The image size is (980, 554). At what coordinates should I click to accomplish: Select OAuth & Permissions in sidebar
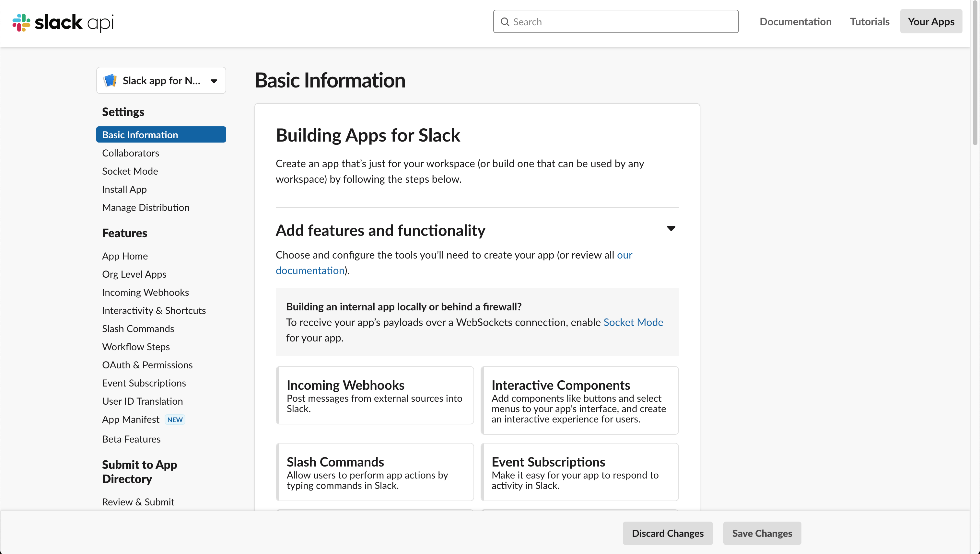(x=147, y=364)
